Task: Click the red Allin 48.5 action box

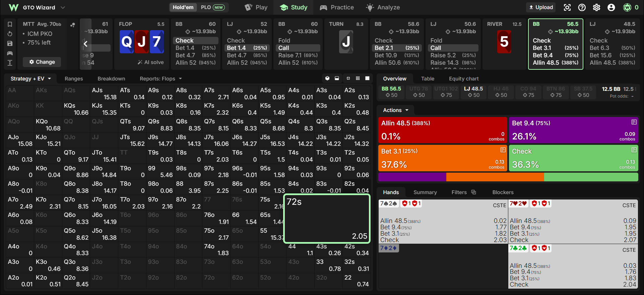Action: [x=442, y=130]
